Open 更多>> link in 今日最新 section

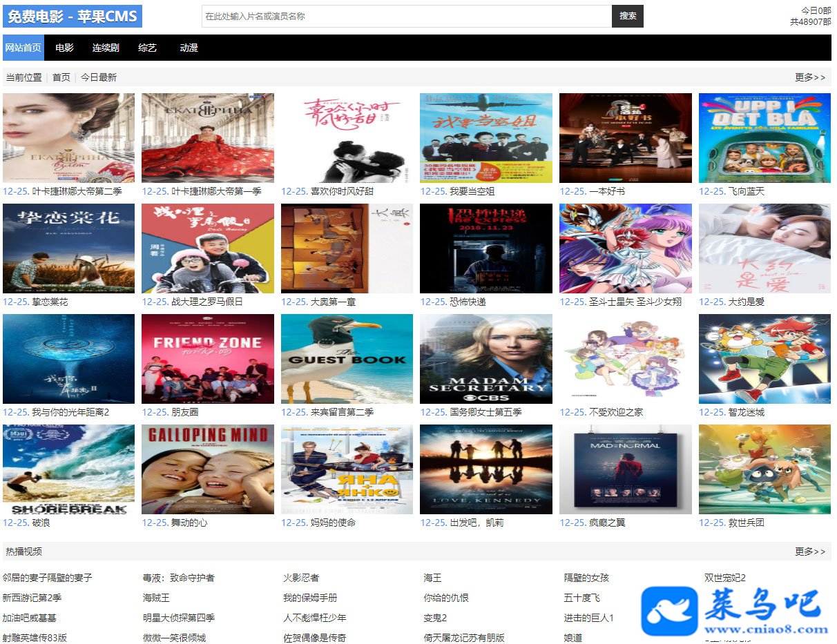pos(810,77)
